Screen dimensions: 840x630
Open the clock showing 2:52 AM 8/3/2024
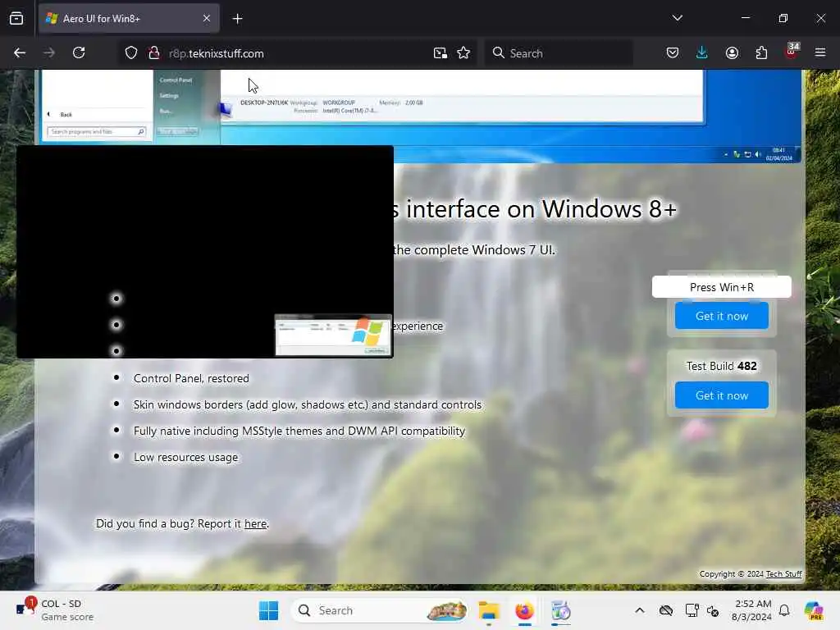[x=751, y=610]
